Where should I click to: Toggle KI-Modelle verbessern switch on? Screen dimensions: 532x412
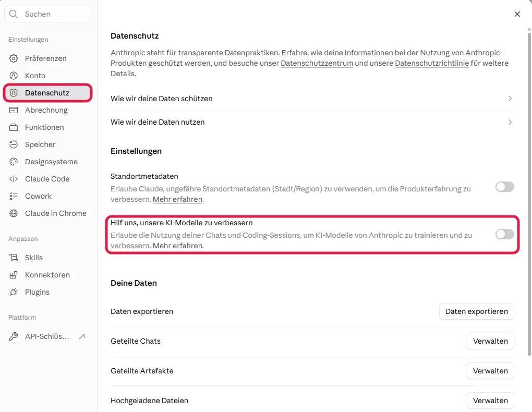coord(504,234)
